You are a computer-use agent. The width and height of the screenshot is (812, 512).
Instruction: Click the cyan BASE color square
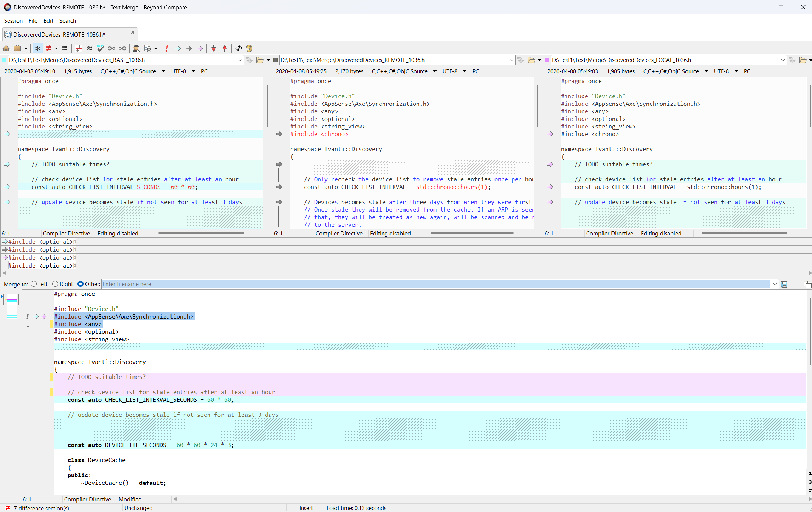[4, 60]
